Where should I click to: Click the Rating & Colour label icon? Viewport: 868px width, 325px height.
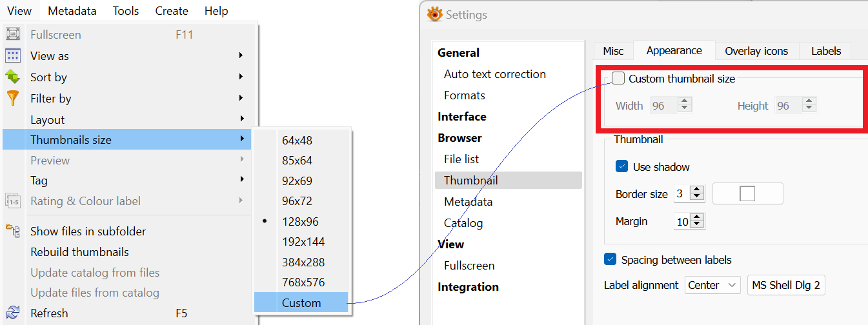coord(13,201)
